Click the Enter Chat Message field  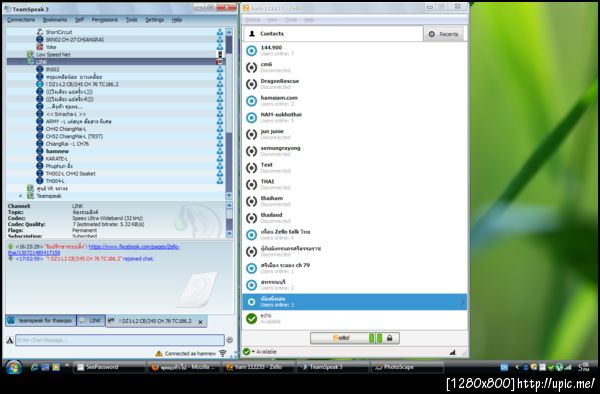120,340
